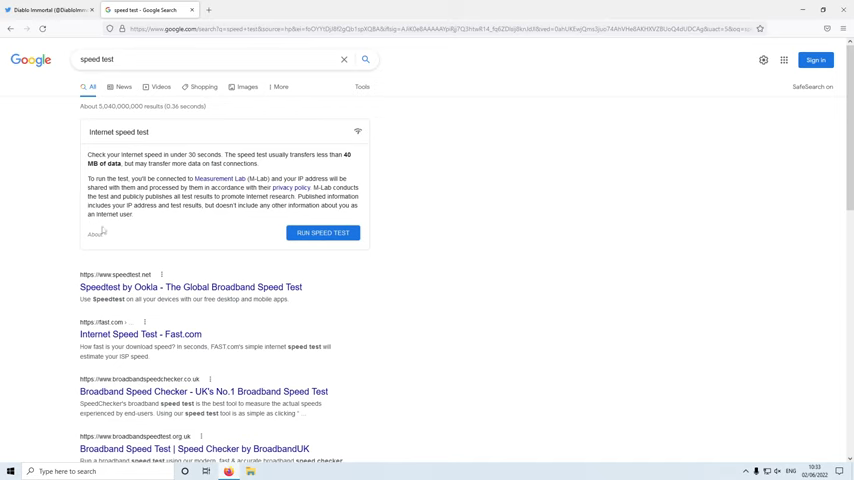
Task: Open the notification center icon
Action: click(839, 471)
